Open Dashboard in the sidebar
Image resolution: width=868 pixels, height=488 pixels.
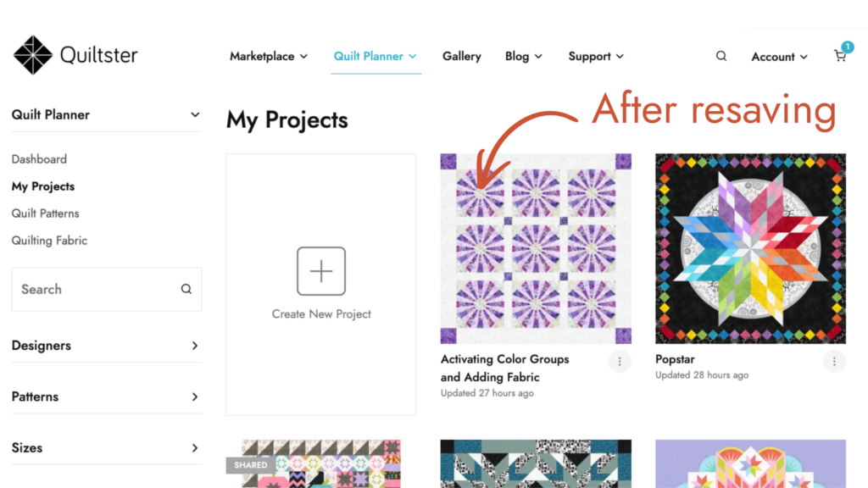[39, 159]
